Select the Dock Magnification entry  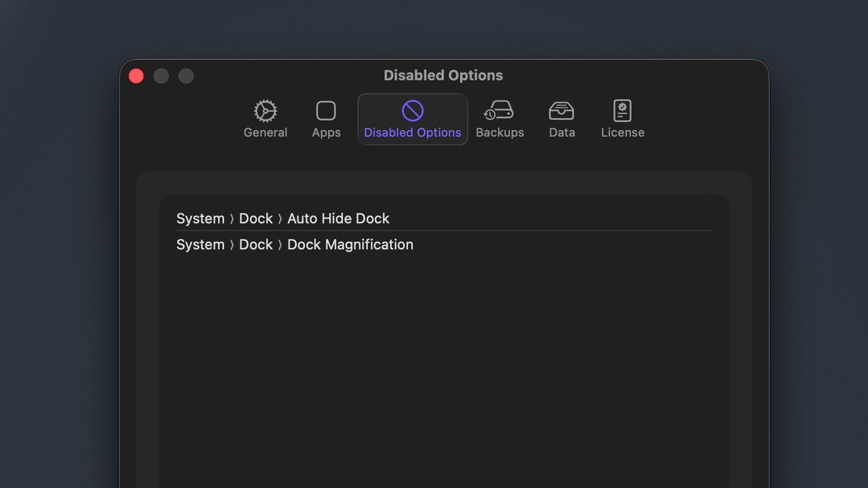pos(350,244)
